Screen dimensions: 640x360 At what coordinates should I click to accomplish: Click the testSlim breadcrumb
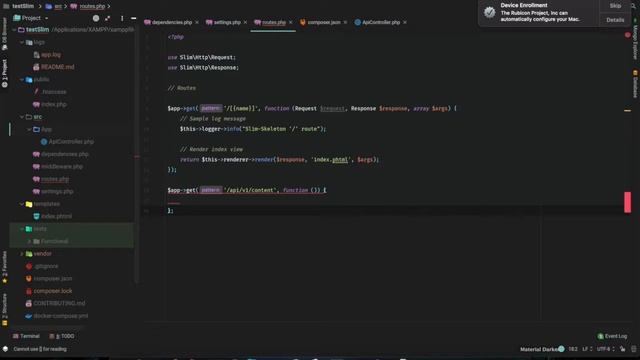click(23, 6)
